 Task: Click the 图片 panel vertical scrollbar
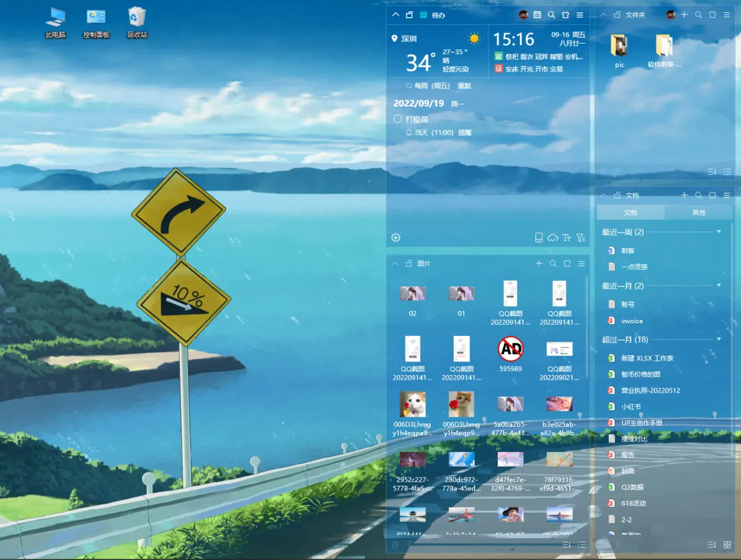tap(588, 327)
